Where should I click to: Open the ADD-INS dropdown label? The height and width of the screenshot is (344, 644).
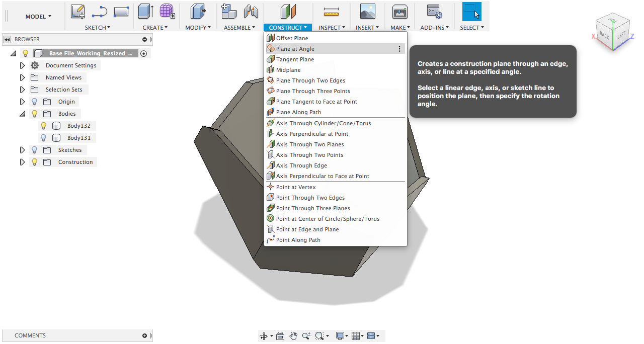pos(435,28)
